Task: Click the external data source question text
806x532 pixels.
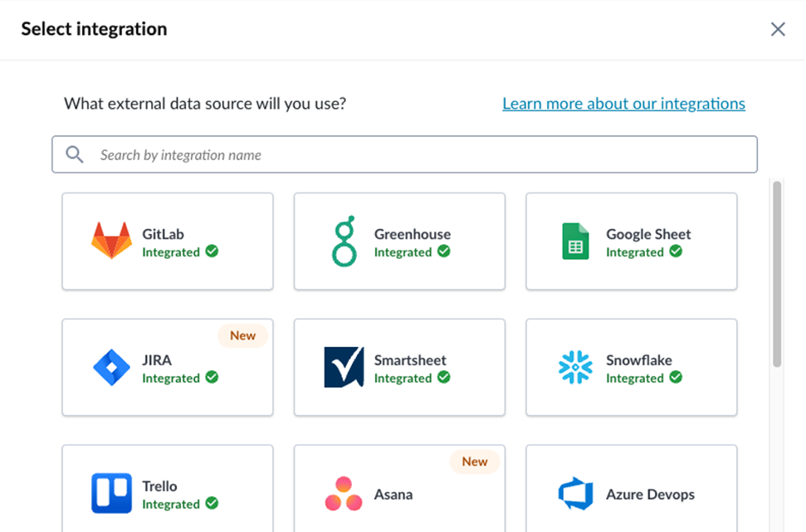Action: tap(205, 104)
